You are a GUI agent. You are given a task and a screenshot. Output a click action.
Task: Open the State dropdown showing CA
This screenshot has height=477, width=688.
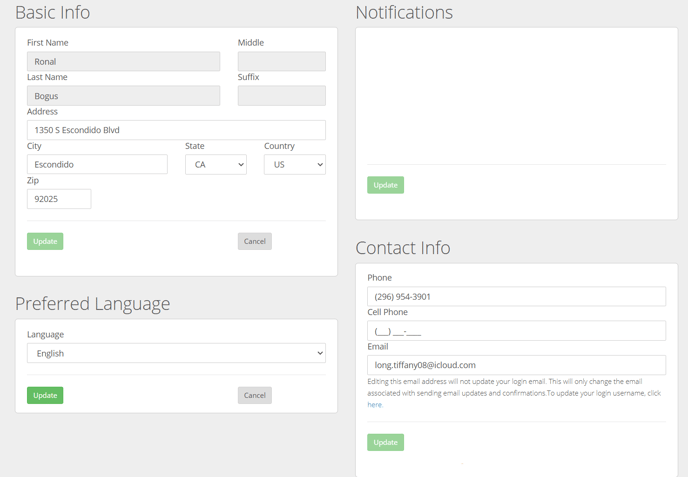[215, 165]
